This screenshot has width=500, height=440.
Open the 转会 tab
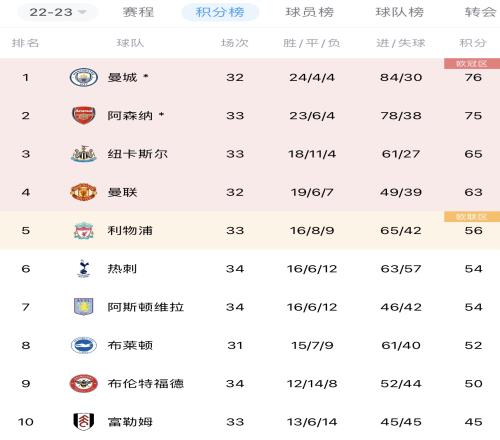[480, 12]
